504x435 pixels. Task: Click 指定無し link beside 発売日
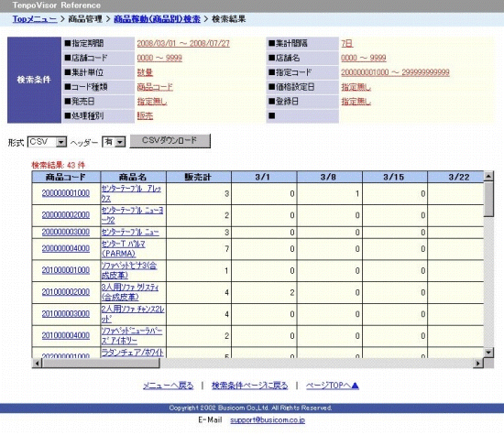tap(152, 102)
